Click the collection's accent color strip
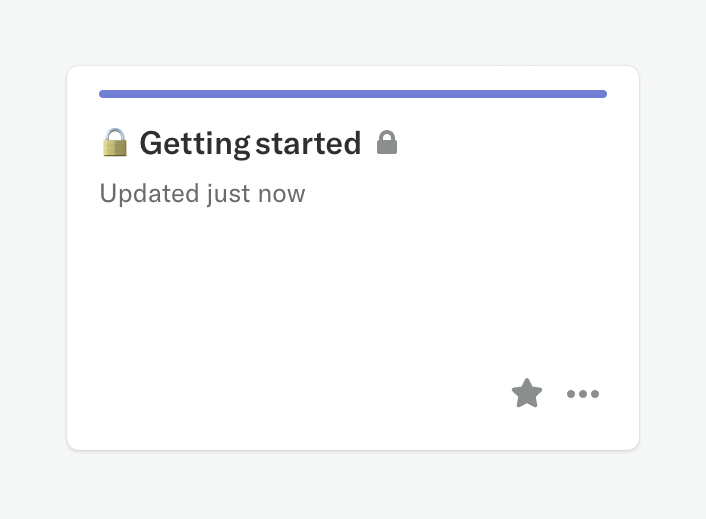 point(352,94)
